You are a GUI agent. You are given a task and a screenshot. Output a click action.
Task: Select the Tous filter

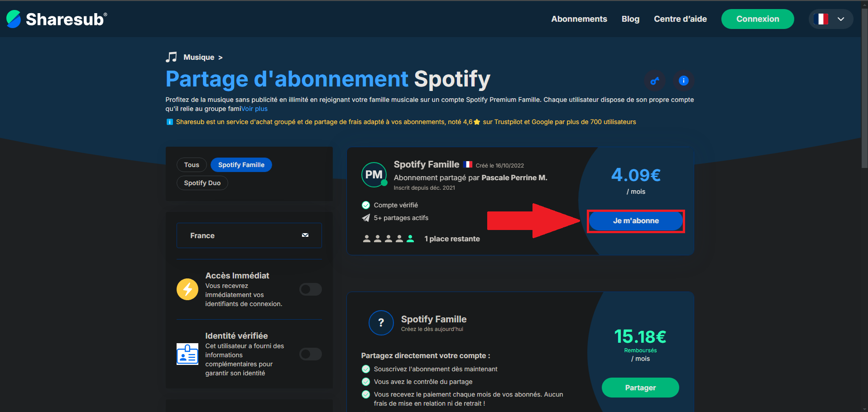coord(192,165)
